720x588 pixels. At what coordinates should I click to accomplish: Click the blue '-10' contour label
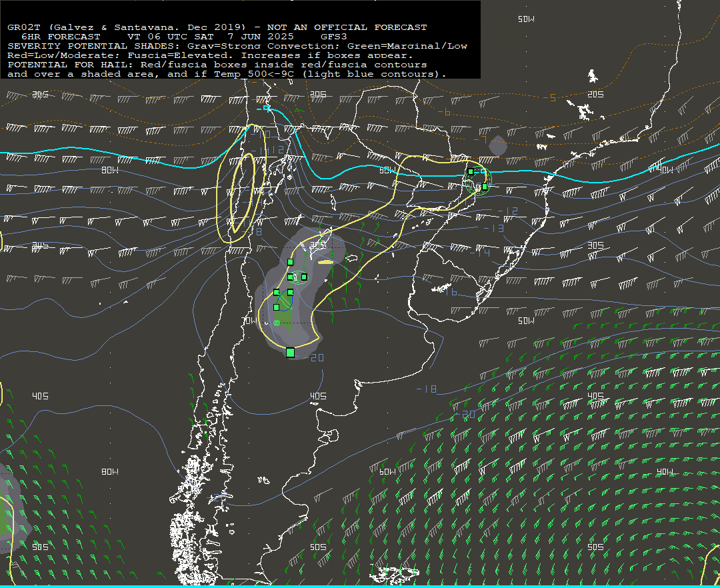tap(261, 134)
